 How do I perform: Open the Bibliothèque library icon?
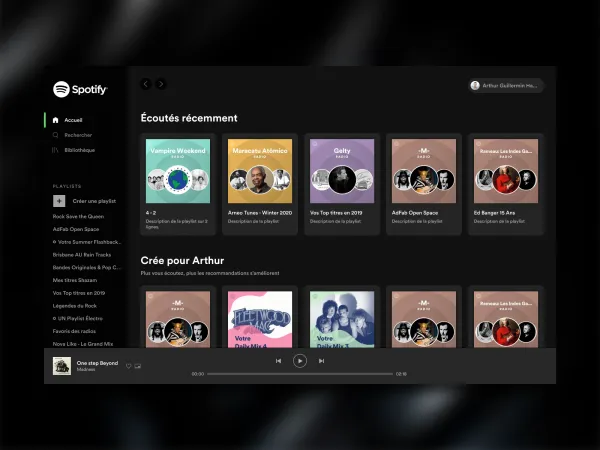click(55, 150)
